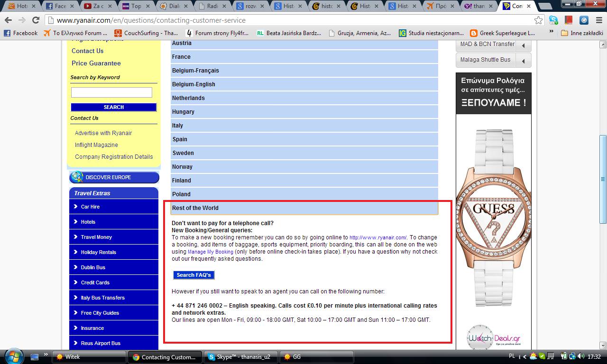Open Company Registration Details link
The width and height of the screenshot is (607, 364).
click(x=114, y=157)
